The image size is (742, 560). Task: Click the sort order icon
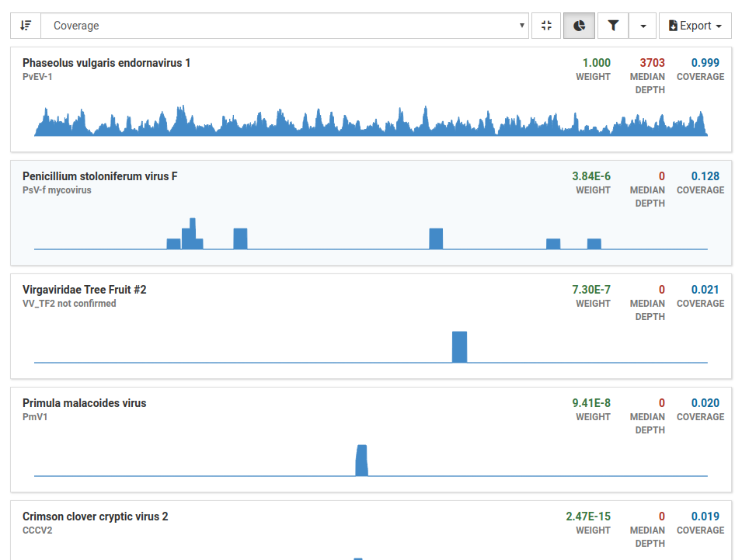[25, 25]
